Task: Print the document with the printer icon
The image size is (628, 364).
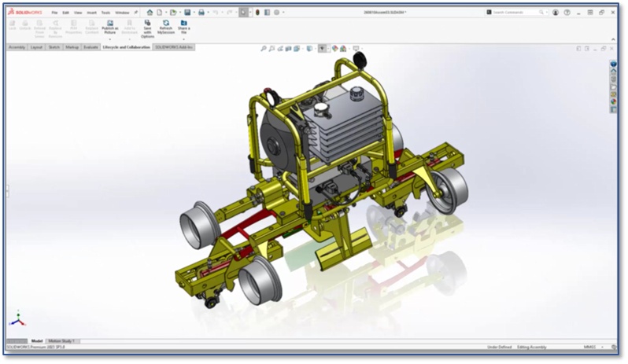Action: pos(201,13)
